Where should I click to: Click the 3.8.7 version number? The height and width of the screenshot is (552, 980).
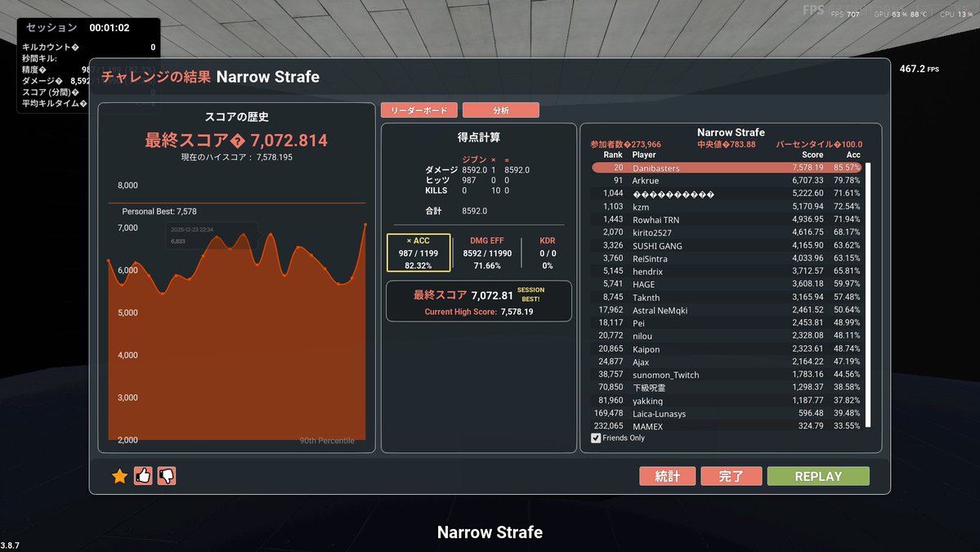click(10, 545)
